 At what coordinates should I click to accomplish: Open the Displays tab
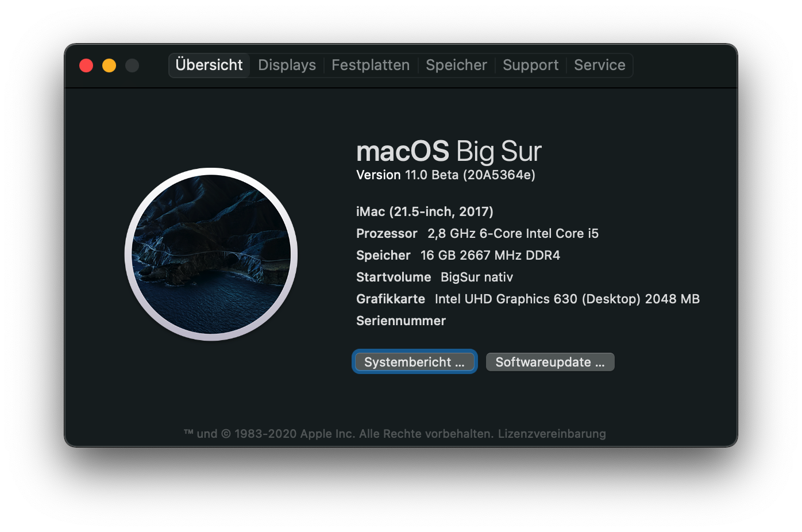tap(287, 65)
